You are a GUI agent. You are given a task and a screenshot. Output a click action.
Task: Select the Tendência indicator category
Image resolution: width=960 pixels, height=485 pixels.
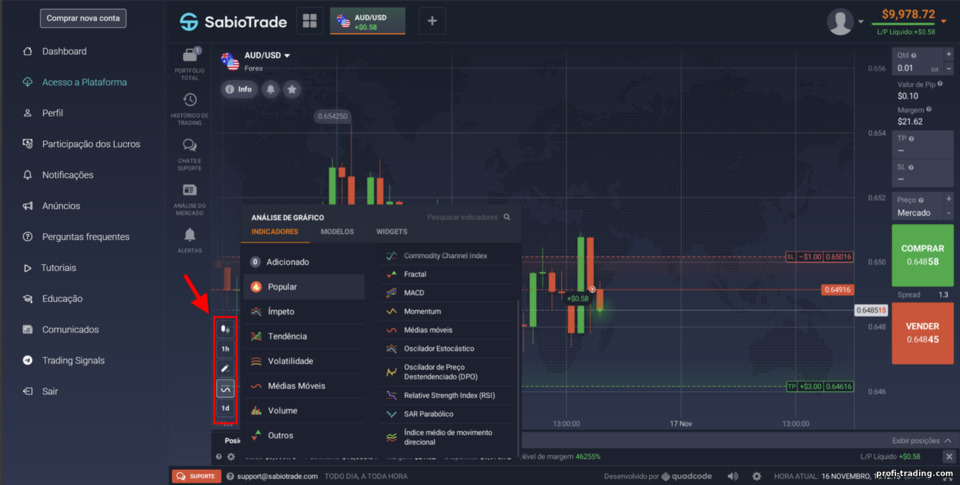(x=304, y=336)
